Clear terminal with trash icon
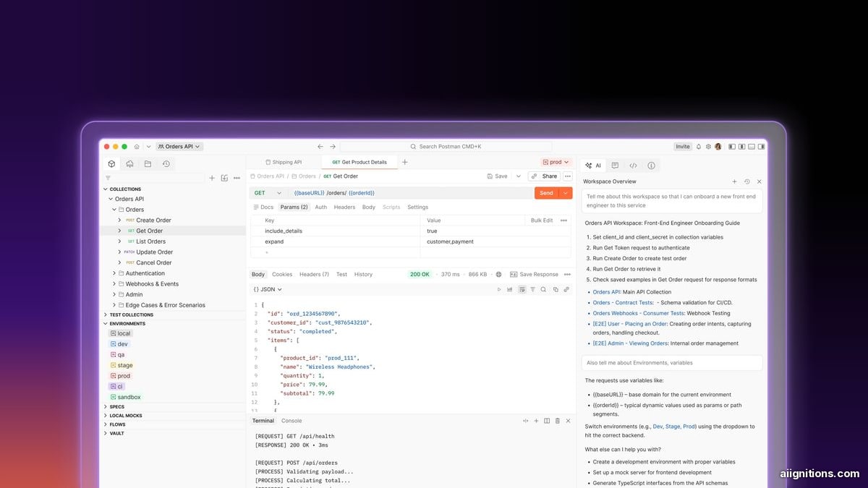The width and height of the screenshot is (868, 488). (558, 421)
